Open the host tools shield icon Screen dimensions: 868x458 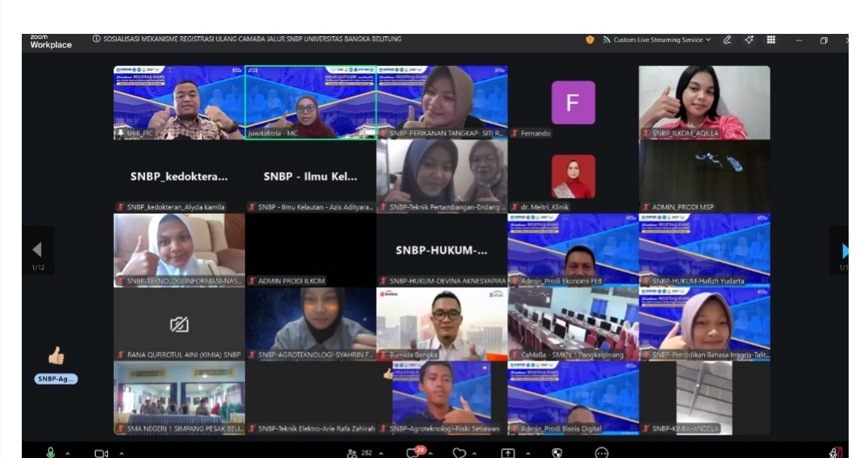[x=556, y=453]
